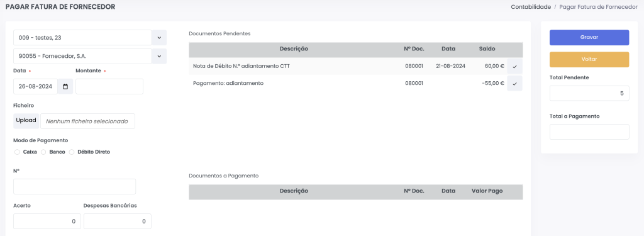
Task: Expand the 009 - testes, 23 dropdown arrow
Action: pos(159,37)
